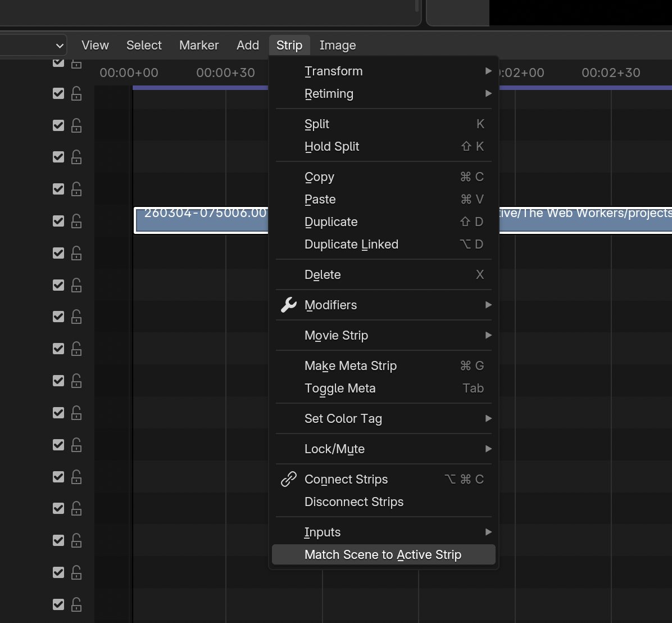Click Duplicate Linked menu entry
This screenshot has width=672, height=623.
coord(384,244)
